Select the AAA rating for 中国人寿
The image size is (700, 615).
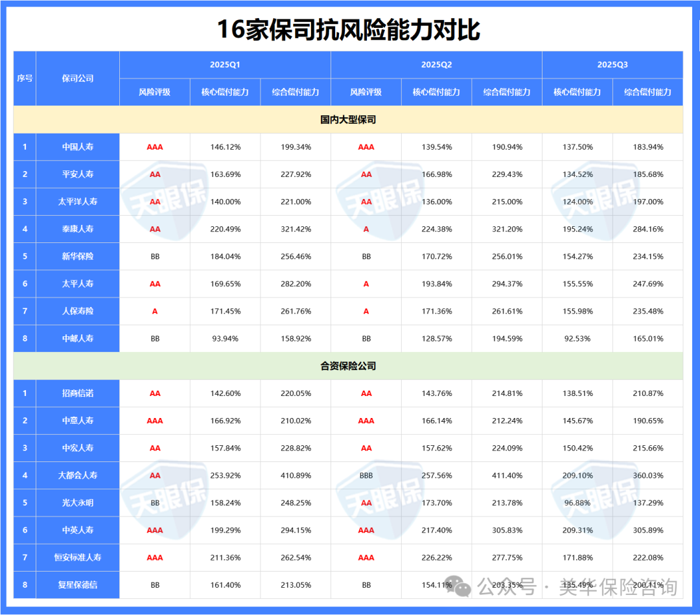coord(154,147)
